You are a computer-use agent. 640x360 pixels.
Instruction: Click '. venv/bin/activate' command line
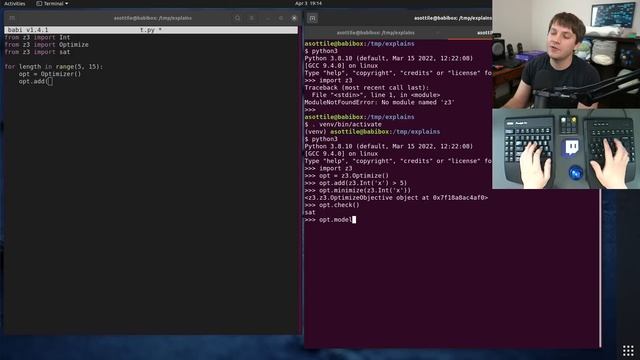[343, 124]
